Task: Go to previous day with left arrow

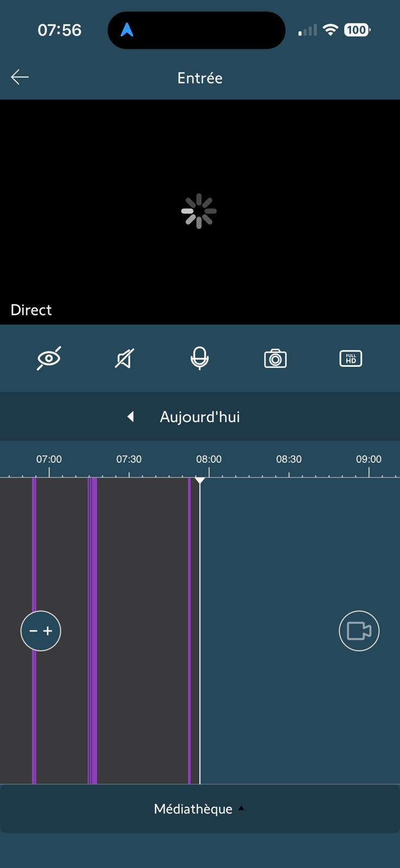Action: (131, 417)
